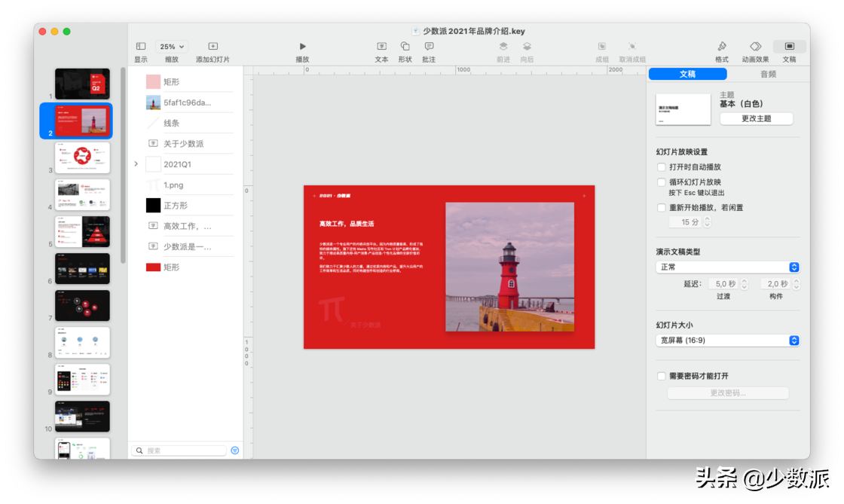Click the 更改密码… button
The image size is (844, 504).
click(728, 393)
